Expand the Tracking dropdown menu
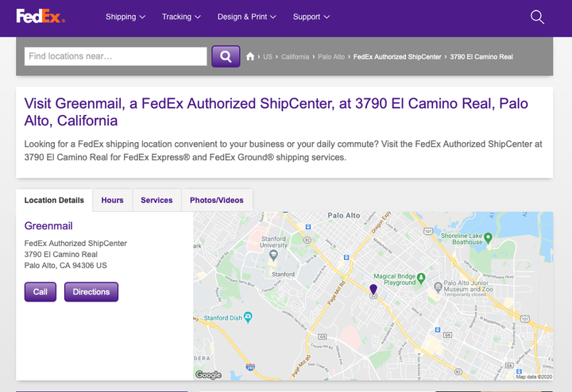 pos(181,17)
